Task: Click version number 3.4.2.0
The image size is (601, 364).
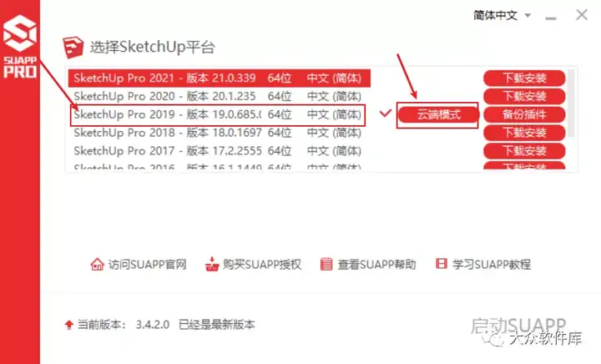Action: 153,325
